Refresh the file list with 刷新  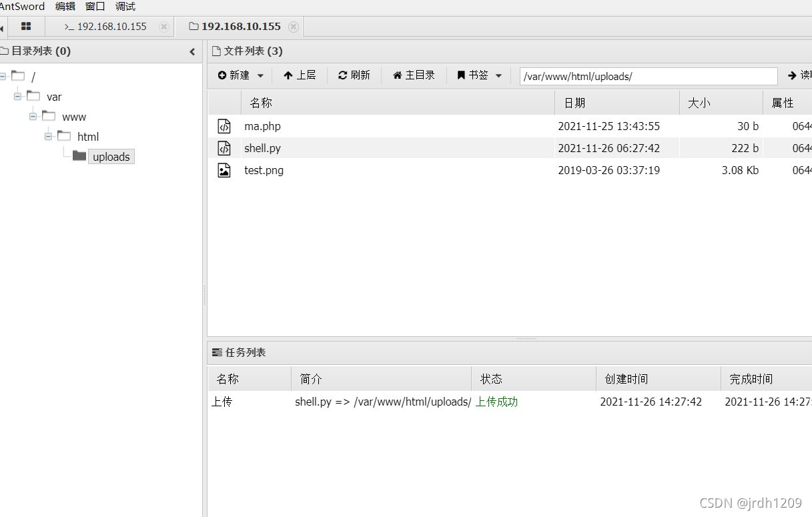tap(354, 75)
